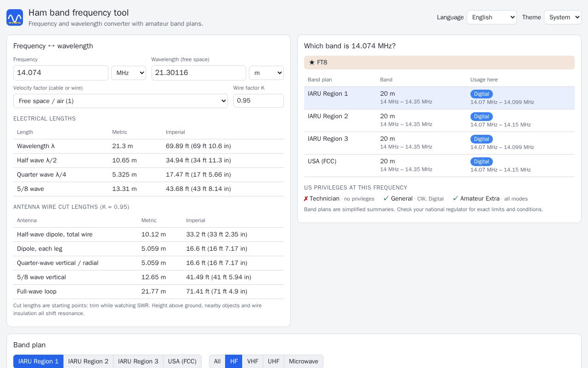The image size is (588, 368).
Task: Expand the Velocity factor dropdown
Action: click(x=120, y=101)
